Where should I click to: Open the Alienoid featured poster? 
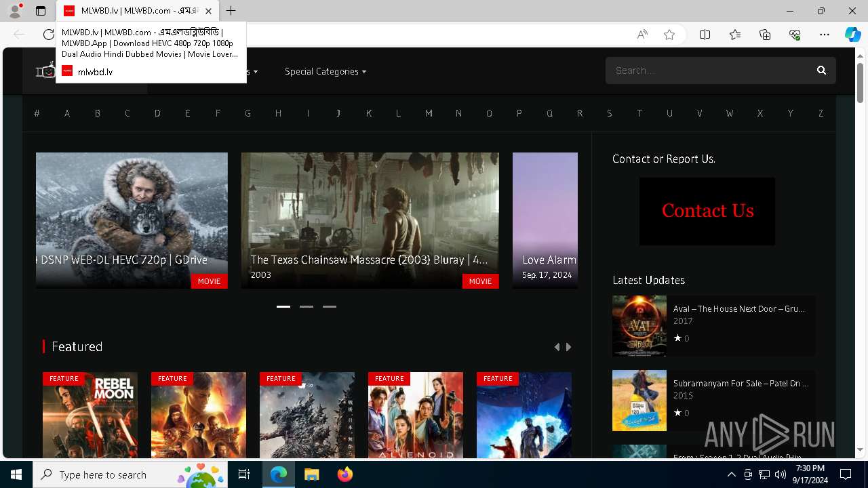point(416,415)
